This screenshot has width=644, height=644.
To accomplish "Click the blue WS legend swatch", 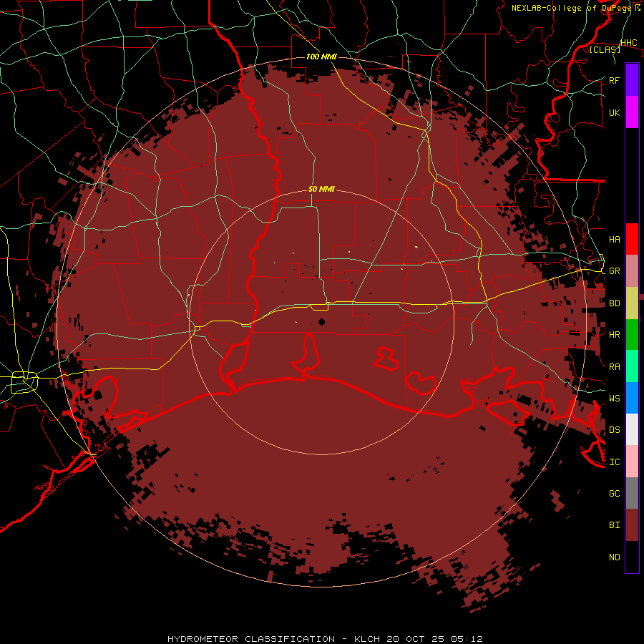I will tap(632, 398).
